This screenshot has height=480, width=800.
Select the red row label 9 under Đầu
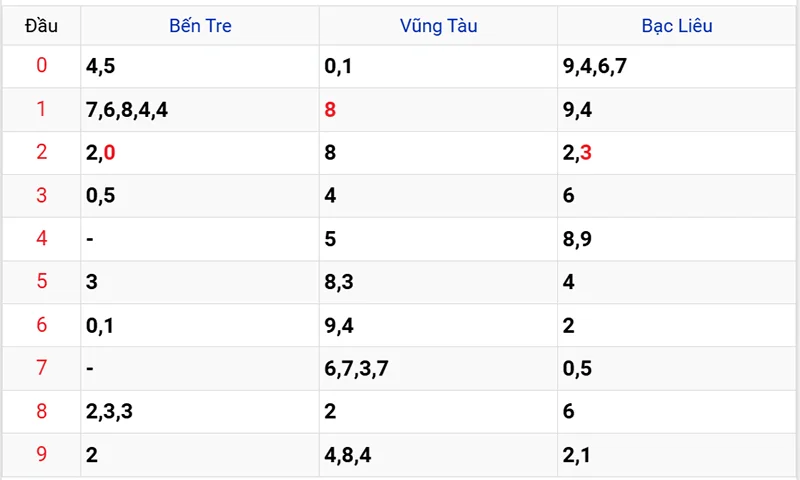(x=41, y=454)
